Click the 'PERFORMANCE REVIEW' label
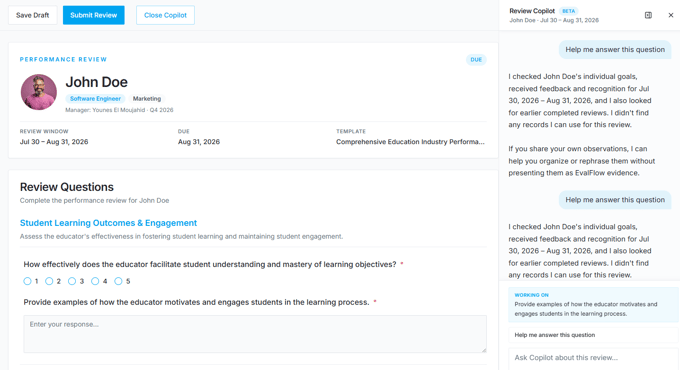The height and width of the screenshot is (370, 680). pos(63,59)
